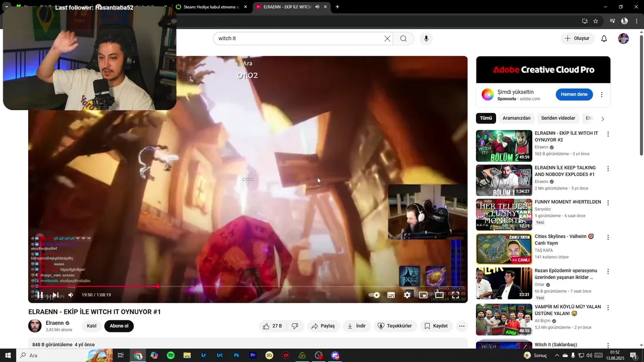Open the Oluştur create menu

tap(577, 39)
